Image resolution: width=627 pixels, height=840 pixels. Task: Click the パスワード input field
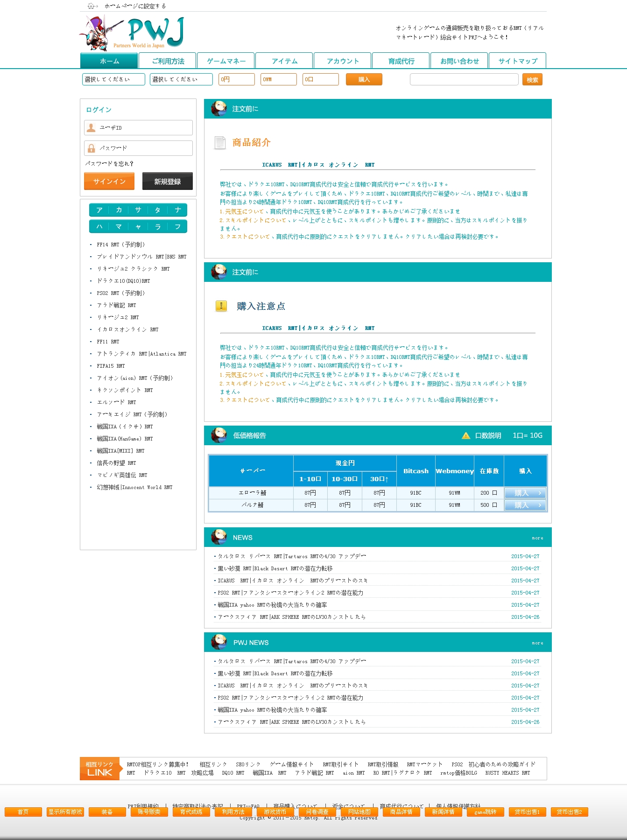pos(138,148)
